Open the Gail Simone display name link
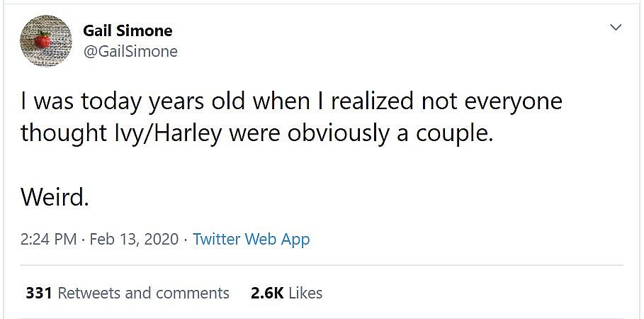This screenshot has width=644, height=319. (128, 30)
